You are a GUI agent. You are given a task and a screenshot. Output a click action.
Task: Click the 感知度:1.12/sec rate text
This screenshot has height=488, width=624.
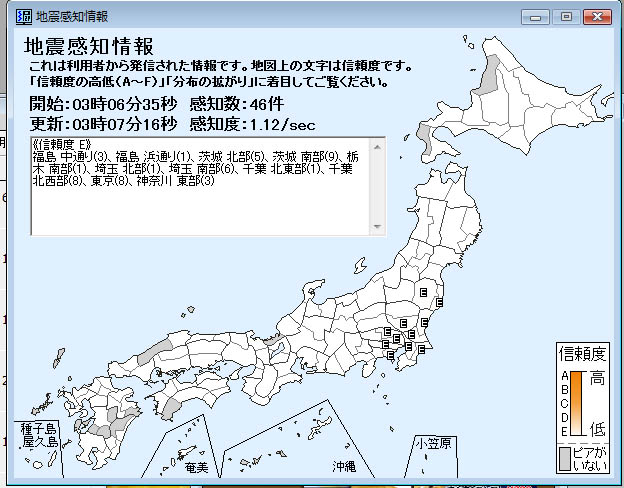click(x=252, y=125)
